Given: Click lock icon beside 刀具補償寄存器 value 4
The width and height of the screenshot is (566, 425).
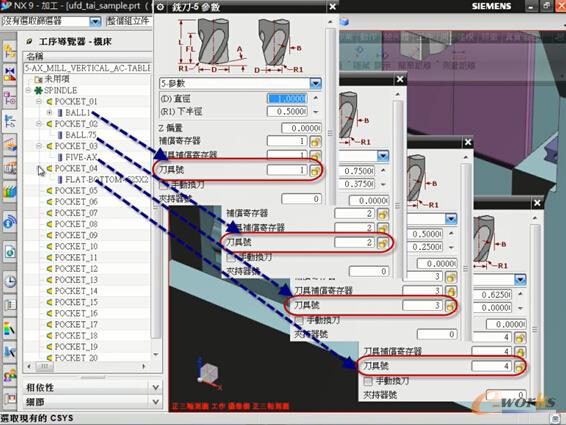Looking at the screenshot, I should [519, 352].
